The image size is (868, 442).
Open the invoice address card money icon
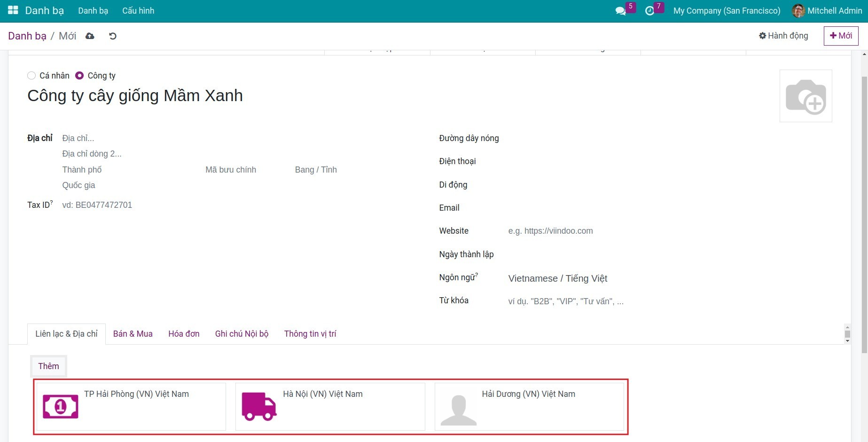tap(61, 406)
